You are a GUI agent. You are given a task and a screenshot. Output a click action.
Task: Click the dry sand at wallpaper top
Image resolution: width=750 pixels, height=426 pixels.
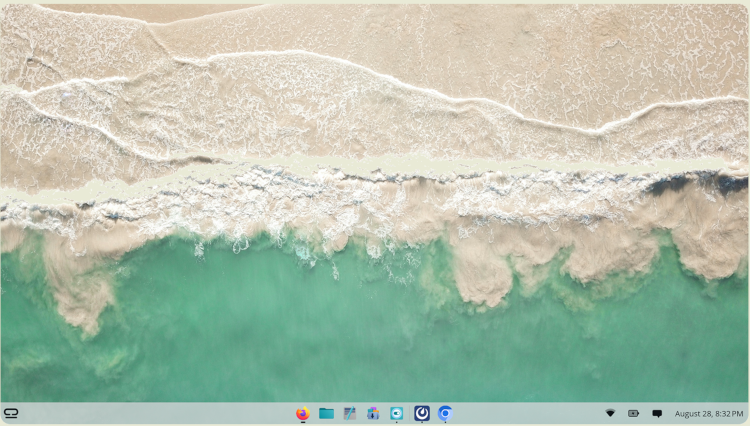coord(400,30)
